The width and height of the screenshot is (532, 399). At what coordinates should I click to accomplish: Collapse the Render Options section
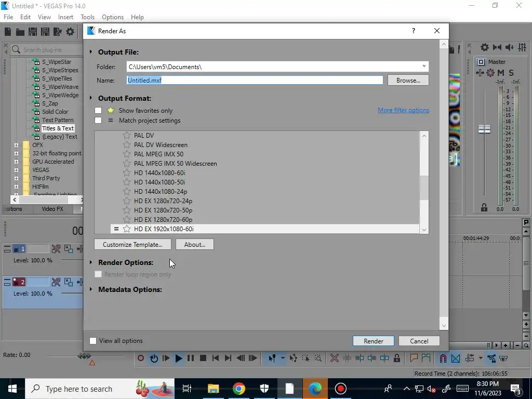point(91,262)
